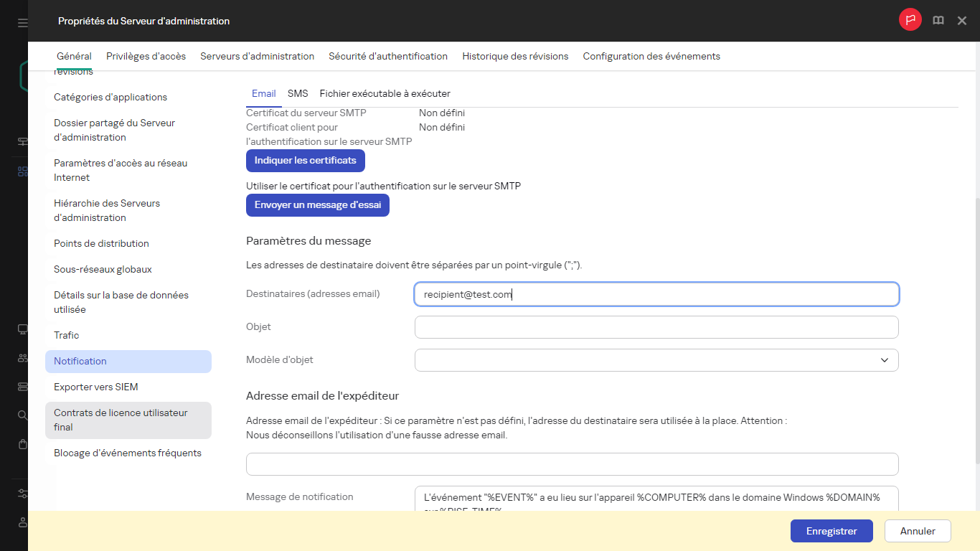The image size is (980, 551).
Task: Open notifications via the red flag icon
Action: (910, 20)
